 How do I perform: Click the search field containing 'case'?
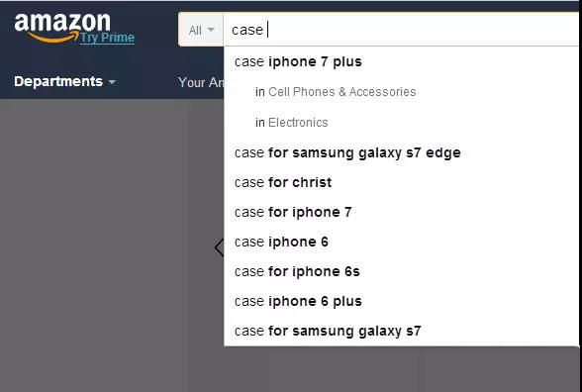[x=402, y=30]
